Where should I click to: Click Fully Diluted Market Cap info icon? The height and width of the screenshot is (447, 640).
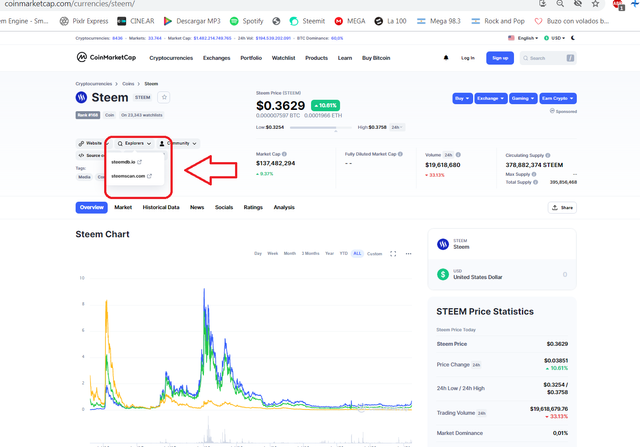coord(400,154)
